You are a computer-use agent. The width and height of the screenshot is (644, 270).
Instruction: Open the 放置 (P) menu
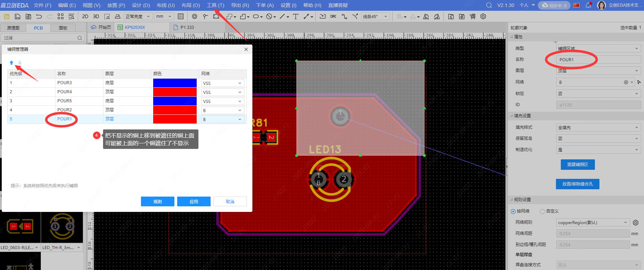click(116, 5)
